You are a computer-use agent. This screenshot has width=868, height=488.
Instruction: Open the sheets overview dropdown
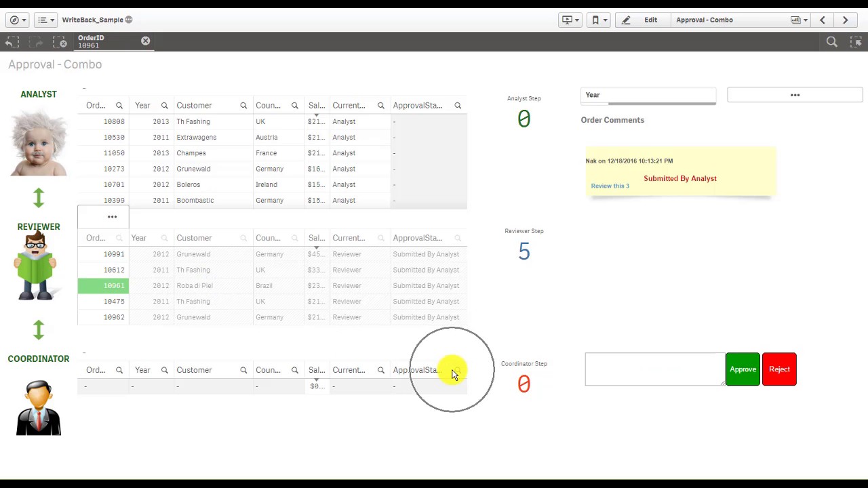pyautogui.click(x=799, y=20)
